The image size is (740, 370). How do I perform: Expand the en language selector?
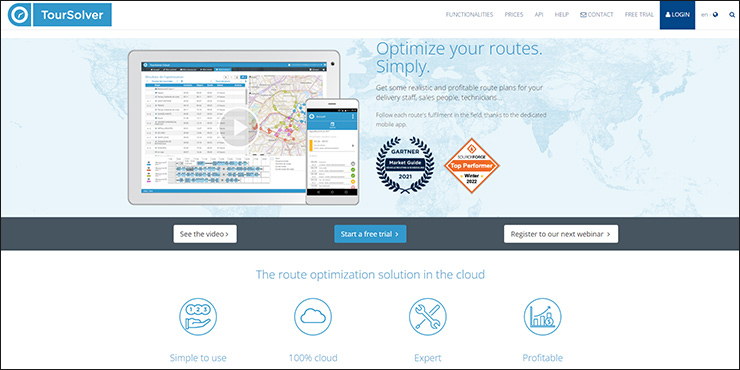pyautogui.click(x=709, y=15)
